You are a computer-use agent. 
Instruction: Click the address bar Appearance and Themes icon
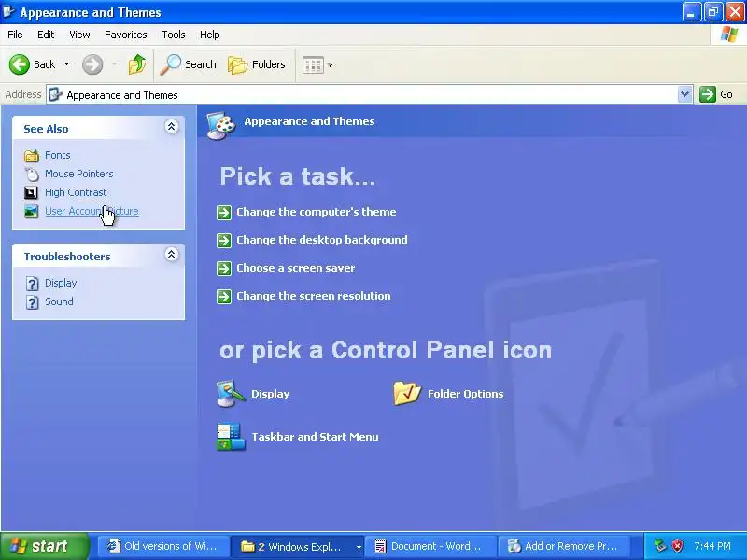(55, 95)
